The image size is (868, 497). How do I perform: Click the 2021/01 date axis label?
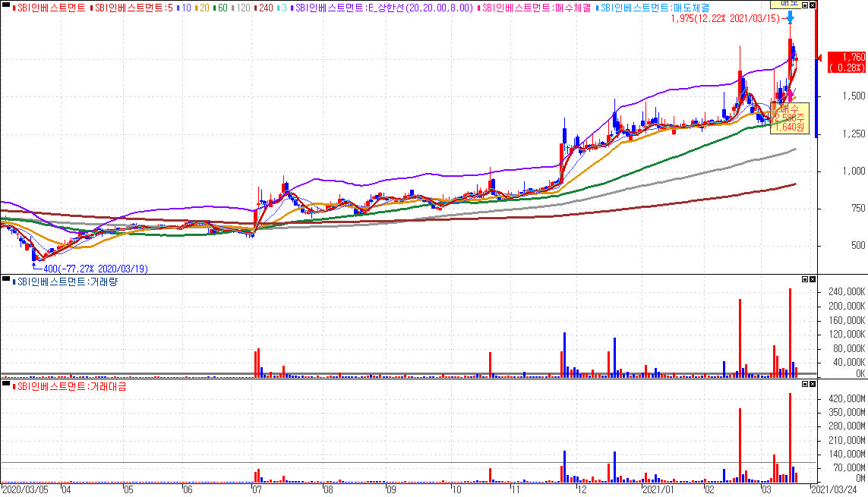(x=658, y=490)
